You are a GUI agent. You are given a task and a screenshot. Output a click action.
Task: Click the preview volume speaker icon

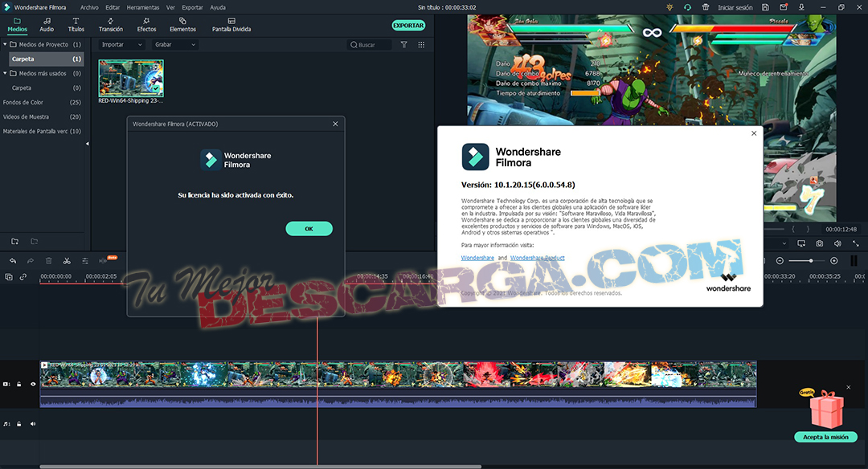(x=837, y=243)
